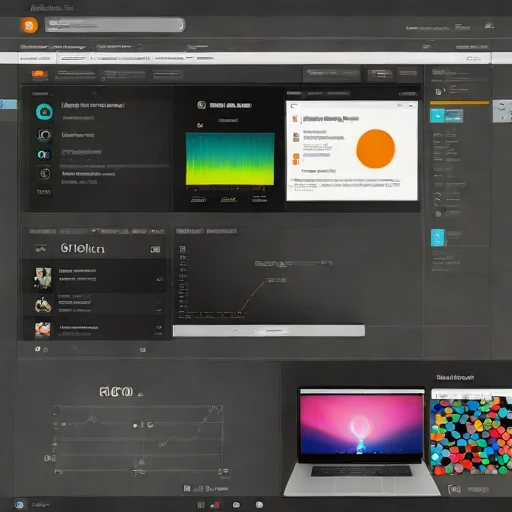Click the orange round logo icon
Screen dimensions: 512x512
click(x=29, y=25)
